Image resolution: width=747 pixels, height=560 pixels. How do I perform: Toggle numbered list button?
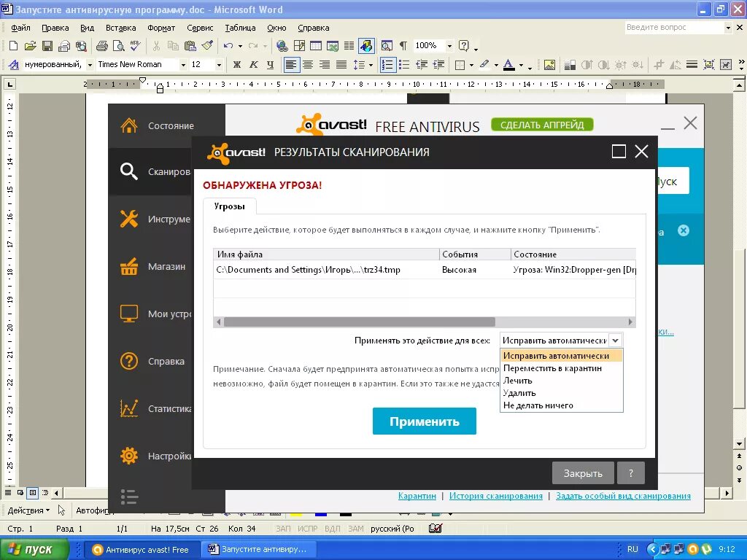click(388, 65)
